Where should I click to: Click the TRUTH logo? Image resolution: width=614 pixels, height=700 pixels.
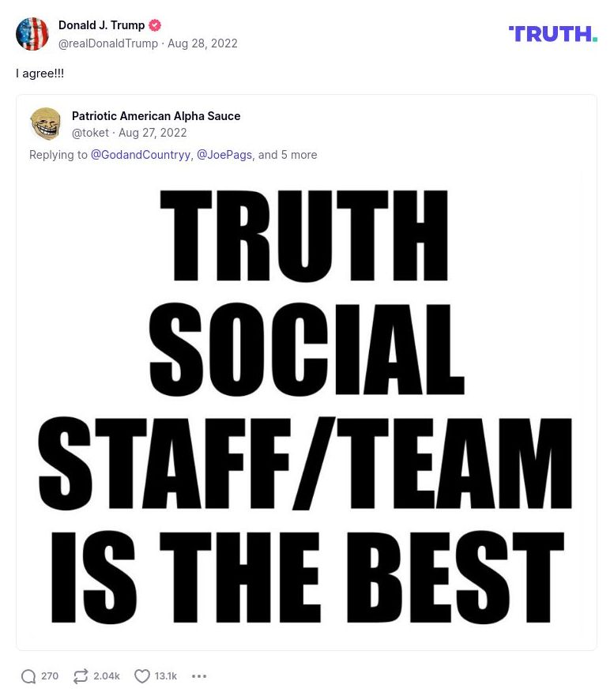552,34
